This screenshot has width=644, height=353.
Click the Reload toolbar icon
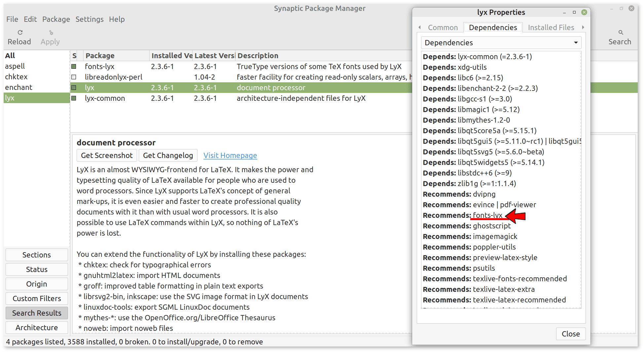point(20,32)
